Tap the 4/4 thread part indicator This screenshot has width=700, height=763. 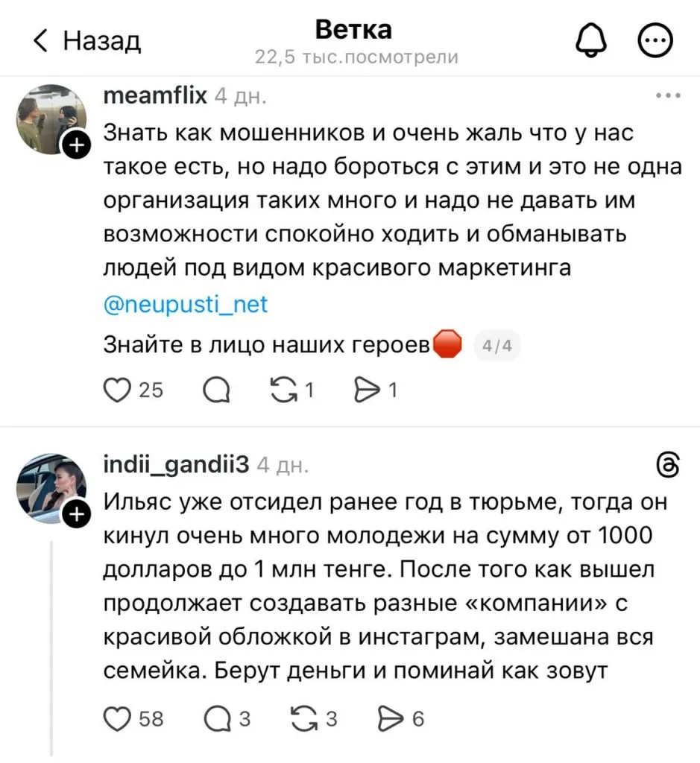[496, 346]
